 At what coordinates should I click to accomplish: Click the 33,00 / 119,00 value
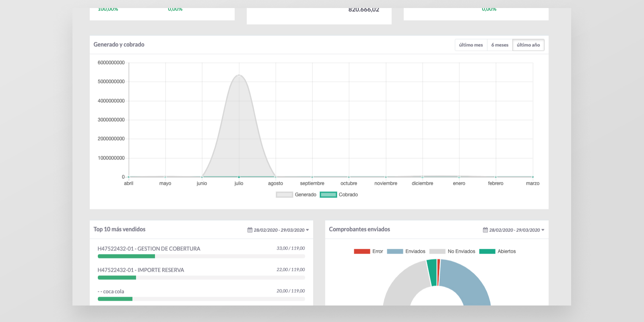291,248
